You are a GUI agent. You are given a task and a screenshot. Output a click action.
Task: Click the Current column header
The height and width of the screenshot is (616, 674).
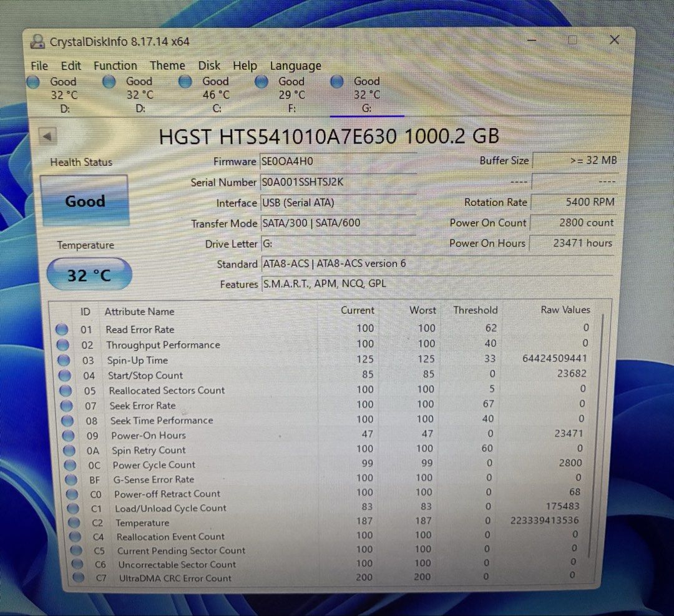(x=357, y=310)
